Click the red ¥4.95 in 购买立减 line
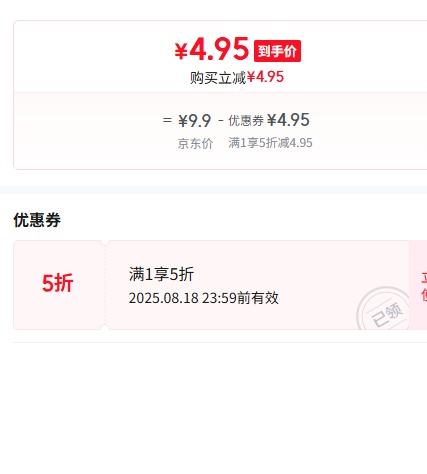Viewport: 427px width, 474px height. coord(265,77)
